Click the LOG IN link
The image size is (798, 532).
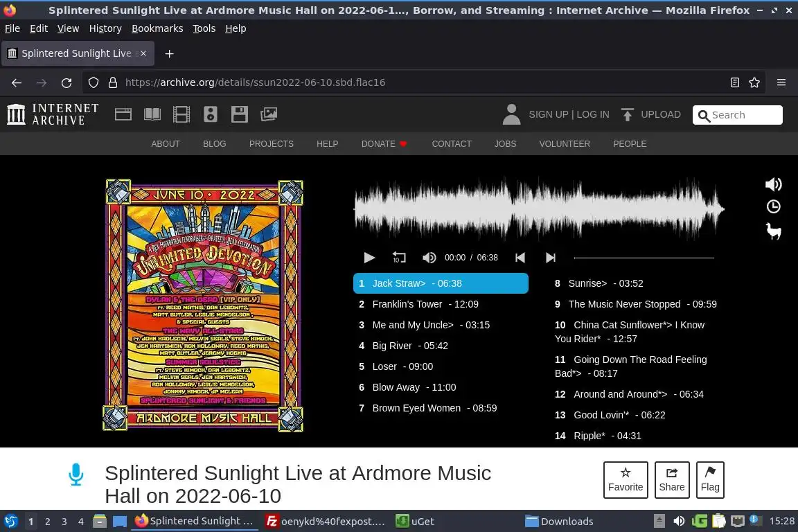tap(593, 114)
